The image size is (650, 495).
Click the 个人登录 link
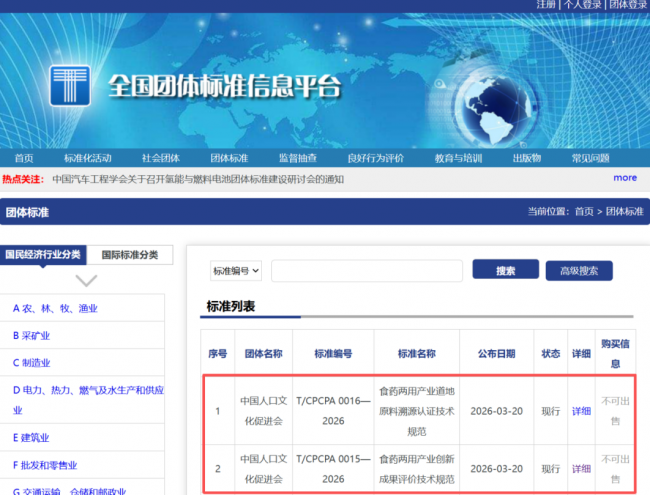pos(583,5)
